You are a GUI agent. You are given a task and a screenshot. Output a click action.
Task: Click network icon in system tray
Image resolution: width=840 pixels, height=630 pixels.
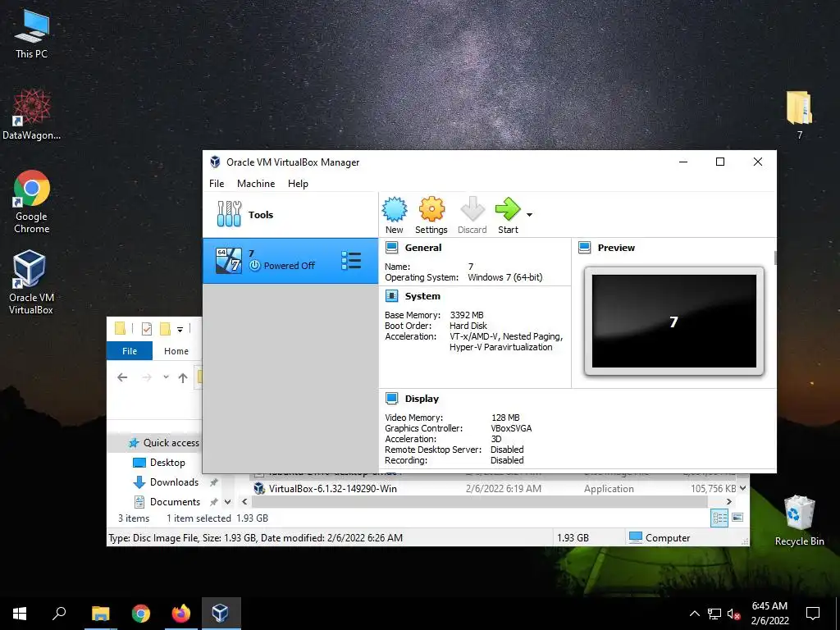pos(714,614)
